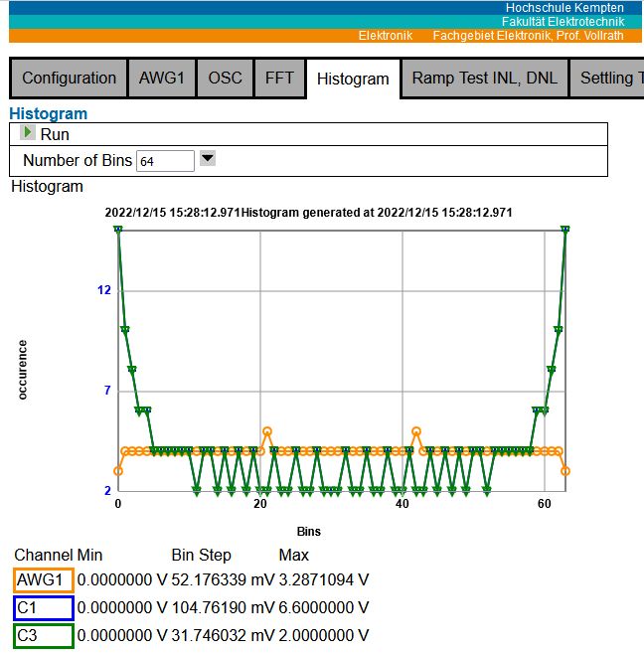Viewport: 644px width, 653px height.
Task: Click the green Run play icon
Action: 28,133
